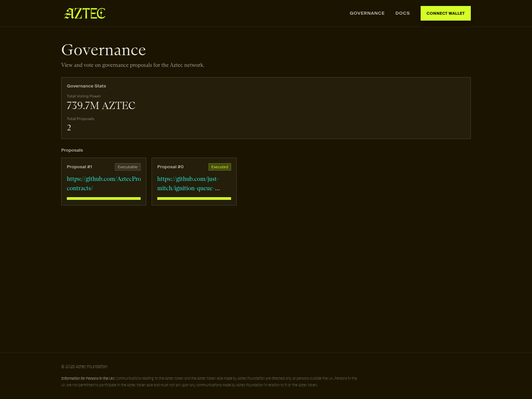Viewport: 532px width, 399px height.
Task: Click the Proposal #1 card title
Action: tap(79, 167)
